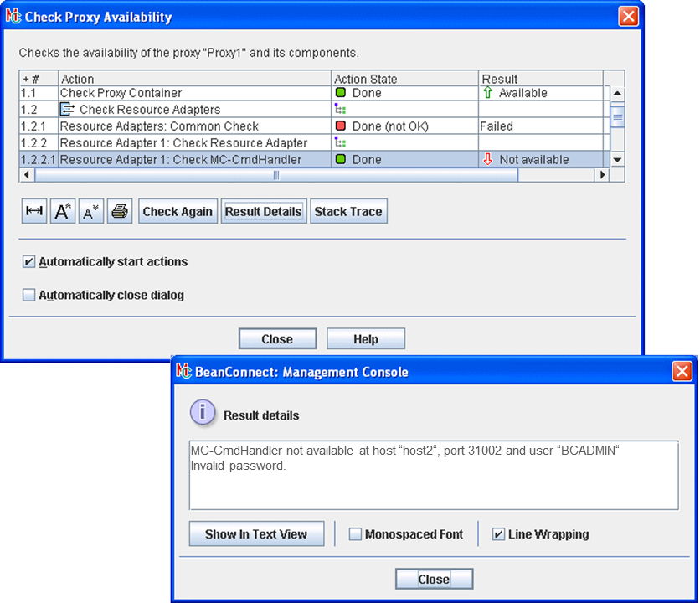Toggle the Monospaced Font checkbox

[x=355, y=534]
